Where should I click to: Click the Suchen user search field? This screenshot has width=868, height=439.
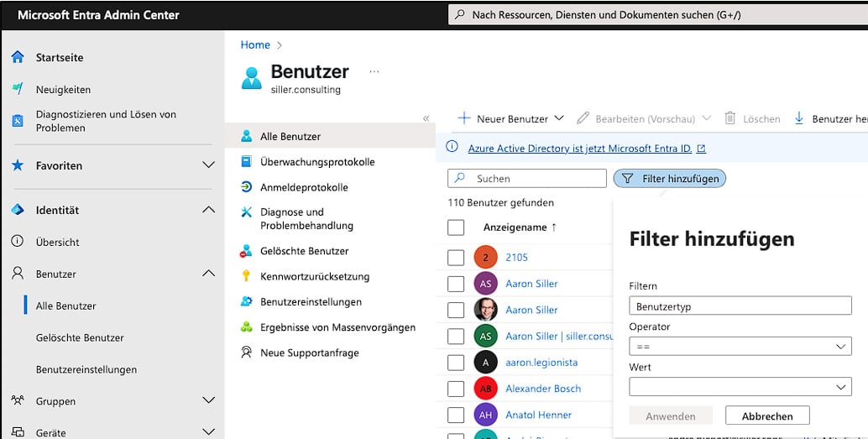(x=527, y=178)
